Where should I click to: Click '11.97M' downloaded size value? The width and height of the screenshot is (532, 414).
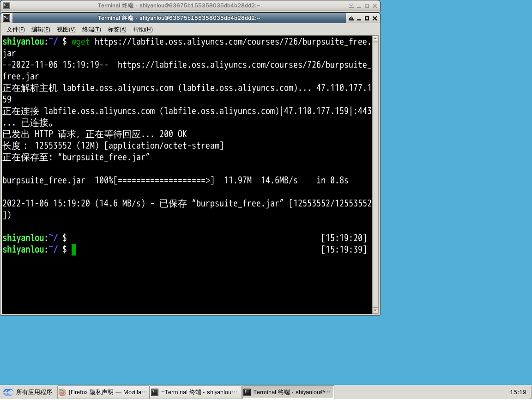238,180
